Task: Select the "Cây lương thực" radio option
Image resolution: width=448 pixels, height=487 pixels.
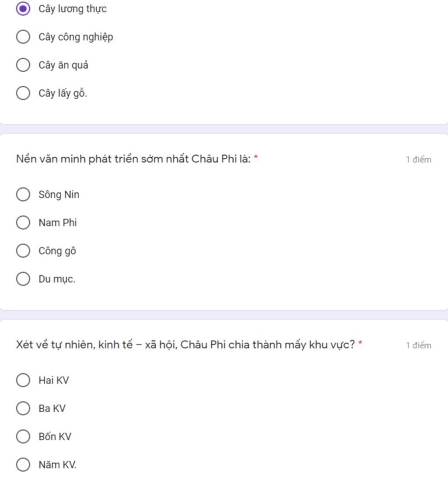Action: [23, 9]
